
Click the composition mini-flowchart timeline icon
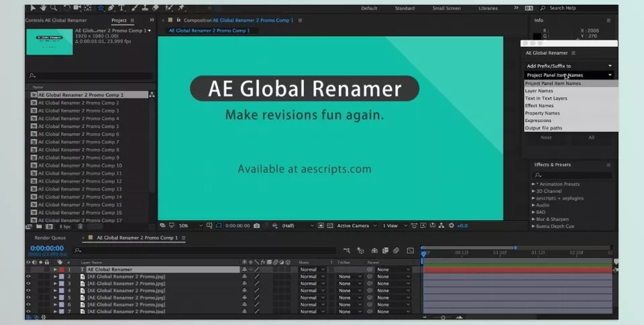click(347, 251)
